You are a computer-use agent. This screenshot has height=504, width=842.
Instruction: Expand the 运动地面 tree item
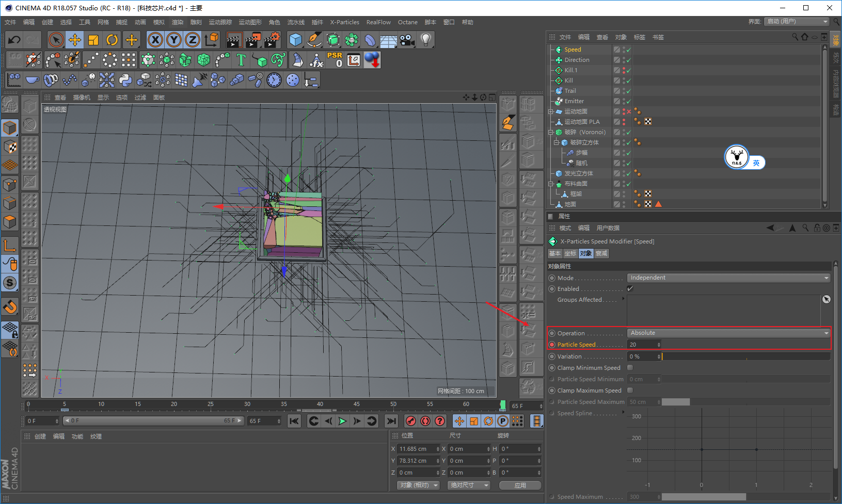(x=551, y=112)
